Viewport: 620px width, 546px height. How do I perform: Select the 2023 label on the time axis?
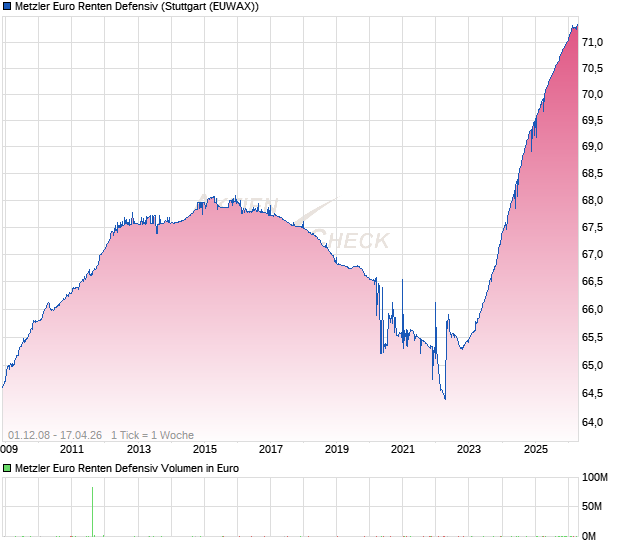click(468, 449)
